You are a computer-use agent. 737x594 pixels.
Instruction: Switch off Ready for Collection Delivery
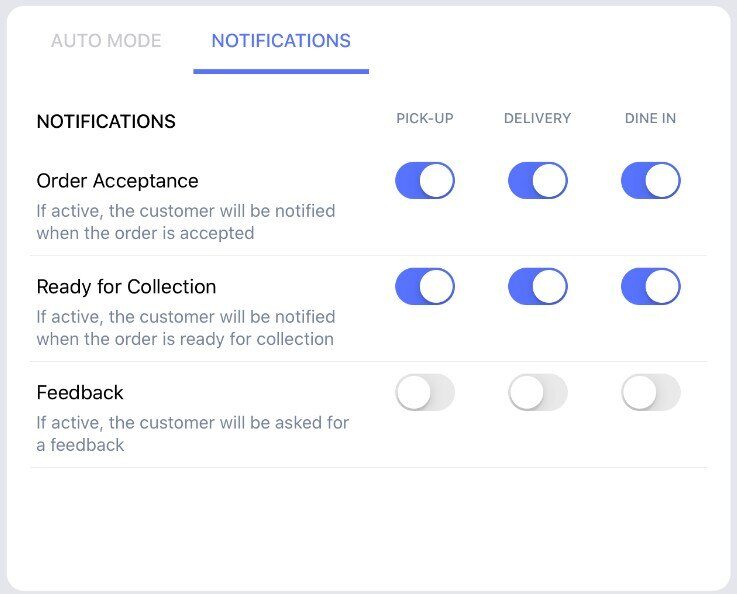click(x=538, y=287)
